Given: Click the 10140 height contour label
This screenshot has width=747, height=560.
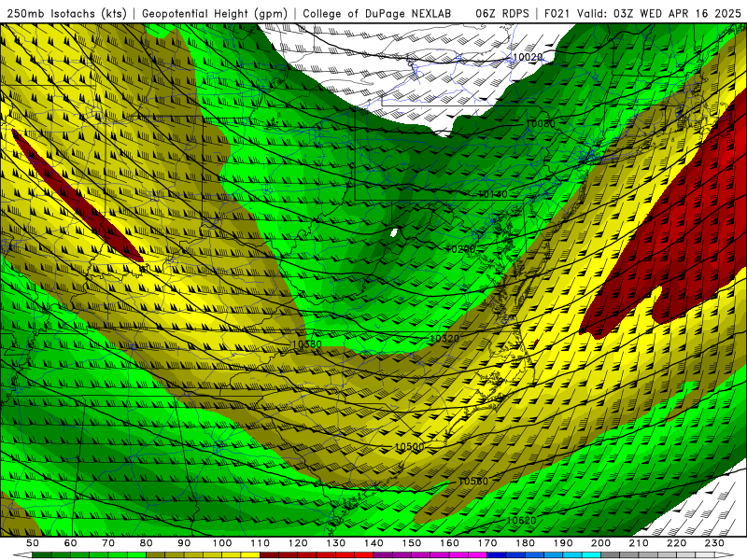Looking at the screenshot, I should point(493,194).
